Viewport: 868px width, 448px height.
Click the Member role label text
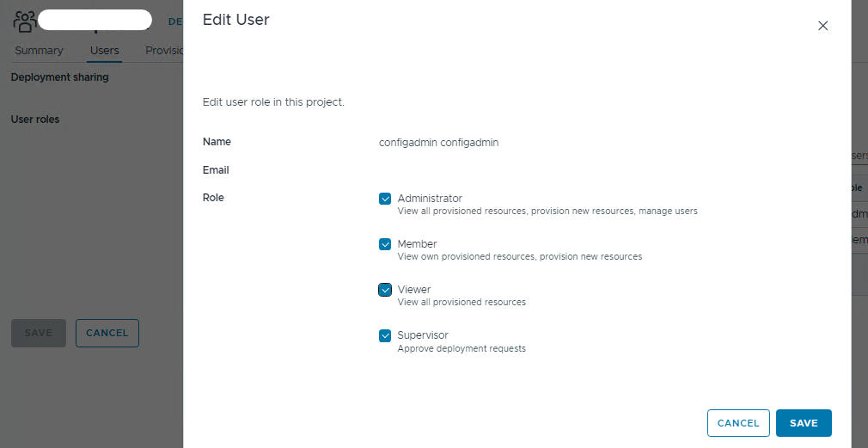pyautogui.click(x=417, y=244)
